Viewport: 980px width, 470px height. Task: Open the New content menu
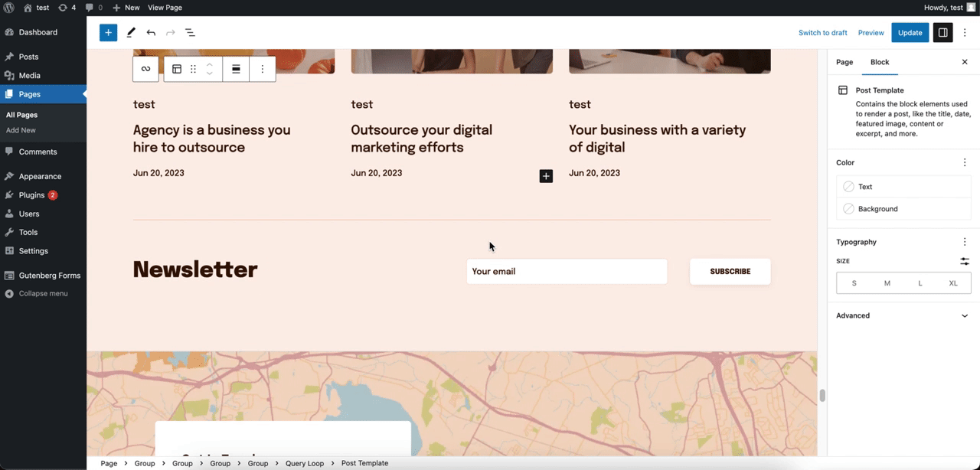point(126,8)
